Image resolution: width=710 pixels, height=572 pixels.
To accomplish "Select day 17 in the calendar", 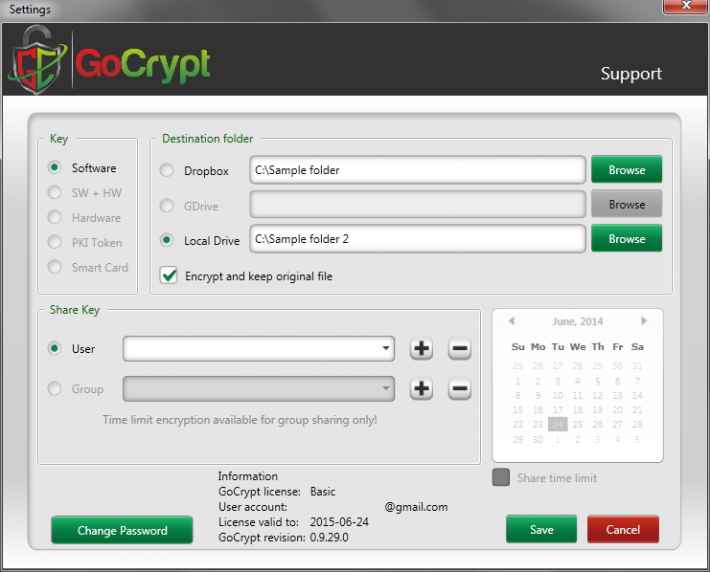I will (x=558, y=410).
